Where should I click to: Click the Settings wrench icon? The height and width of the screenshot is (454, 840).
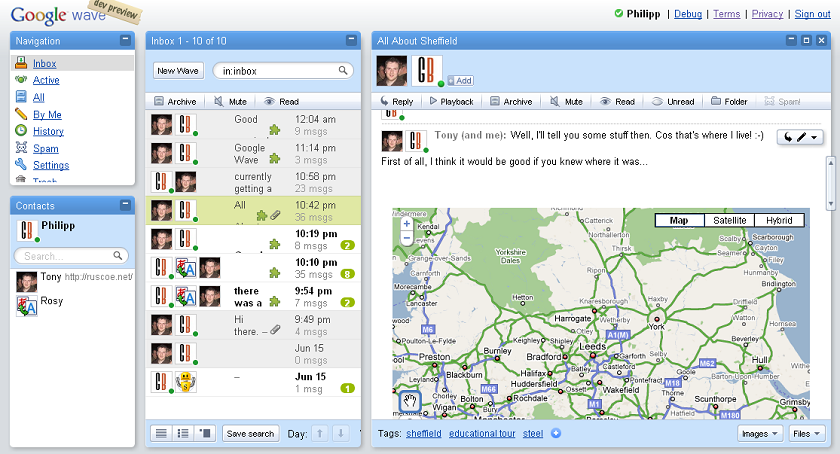tap(21, 164)
